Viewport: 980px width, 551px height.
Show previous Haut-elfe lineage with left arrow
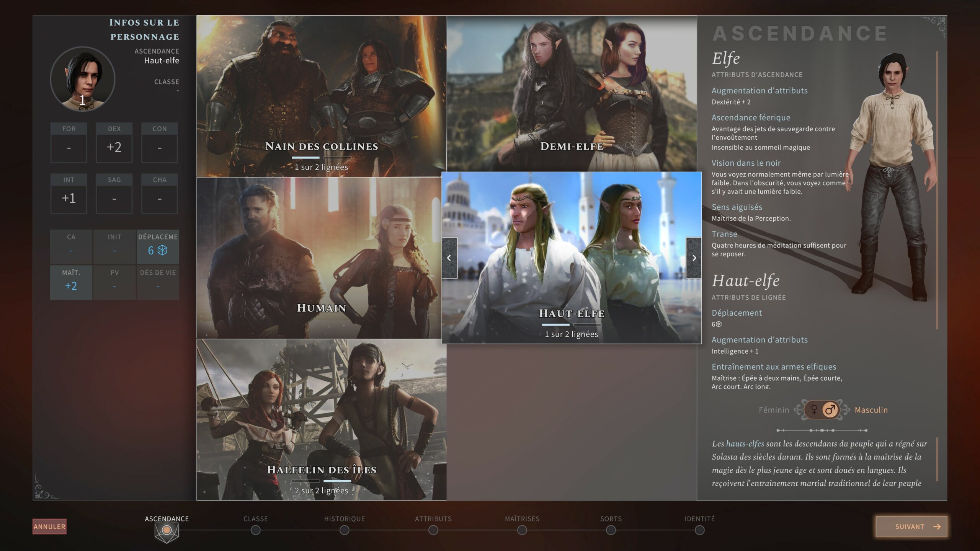point(449,258)
